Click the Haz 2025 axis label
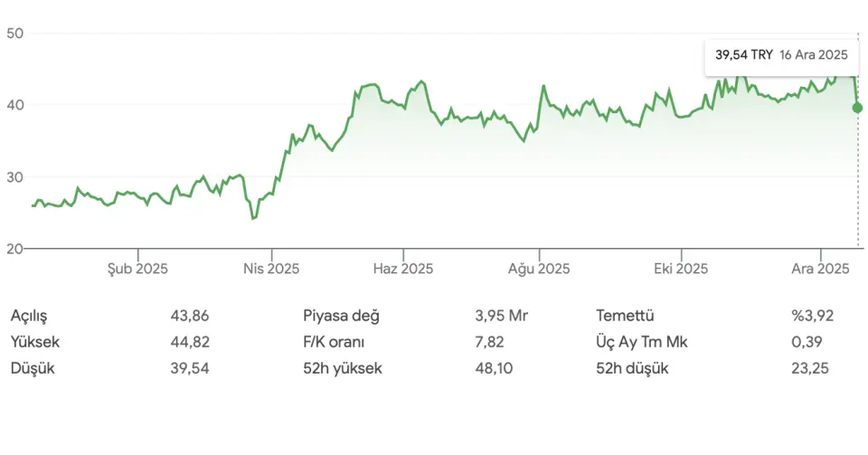Viewport: 868px width, 455px height. point(403,269)
